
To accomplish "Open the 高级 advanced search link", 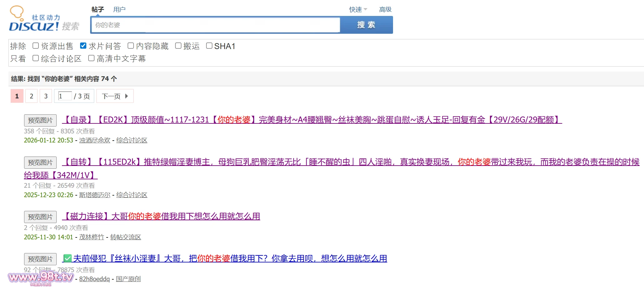I will [385, 10].
